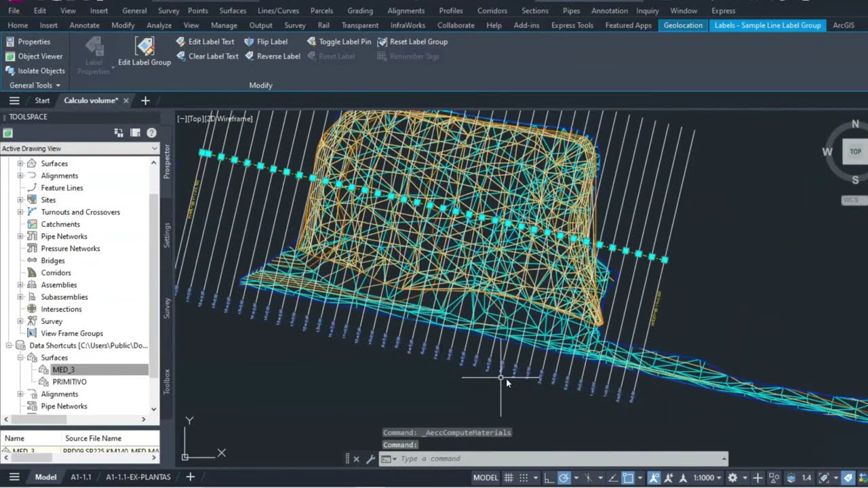
Task: Click the new drawing tab plus button
Action: point(145,100)
